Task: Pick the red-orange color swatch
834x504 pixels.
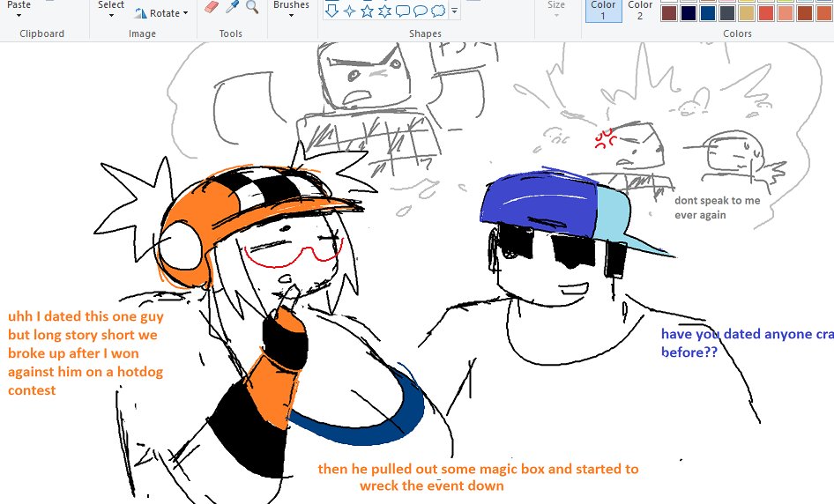Action: pos(766,14)
